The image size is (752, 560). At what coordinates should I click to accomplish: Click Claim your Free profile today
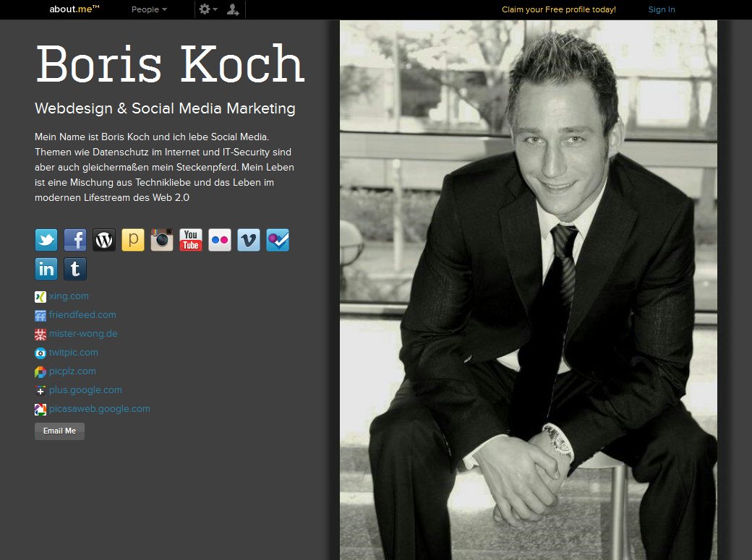click(x=559, y=9)
